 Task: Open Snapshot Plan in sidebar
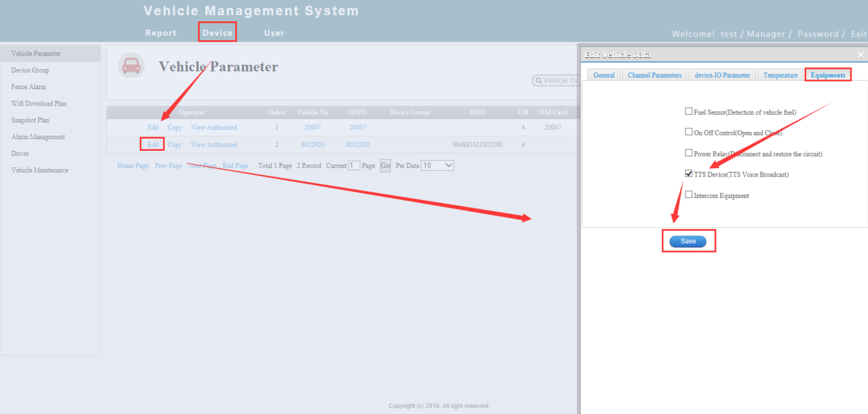[31, 120]
